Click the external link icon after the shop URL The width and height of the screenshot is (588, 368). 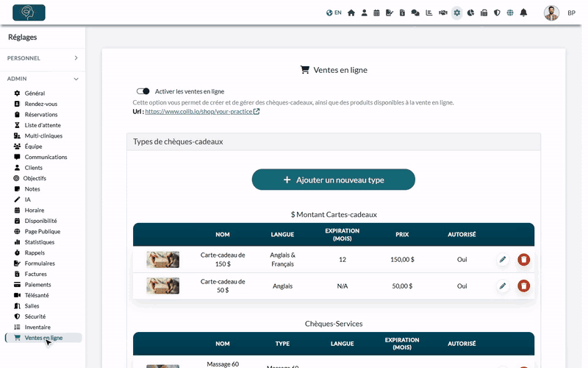point(257,112)
